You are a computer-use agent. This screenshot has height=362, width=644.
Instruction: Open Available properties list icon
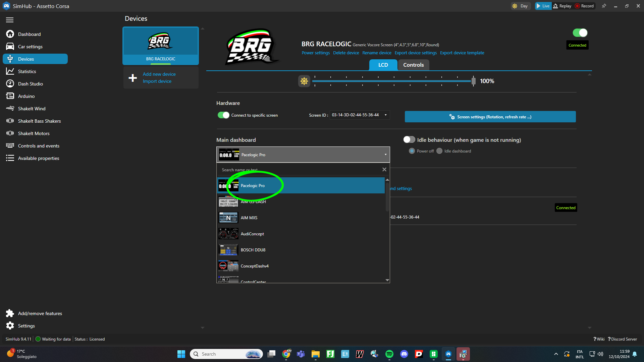[x=10, y=158]
